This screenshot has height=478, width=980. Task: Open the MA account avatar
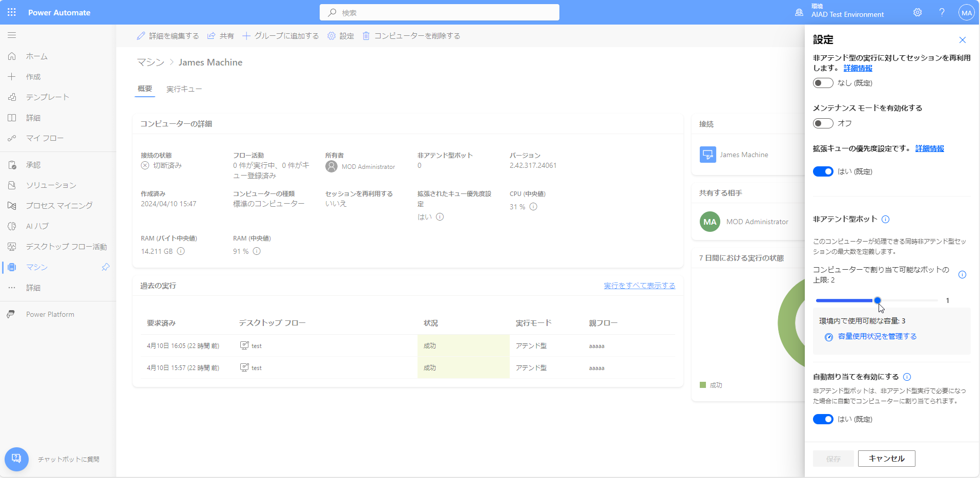pyautogui.click(x=966, y=13)
